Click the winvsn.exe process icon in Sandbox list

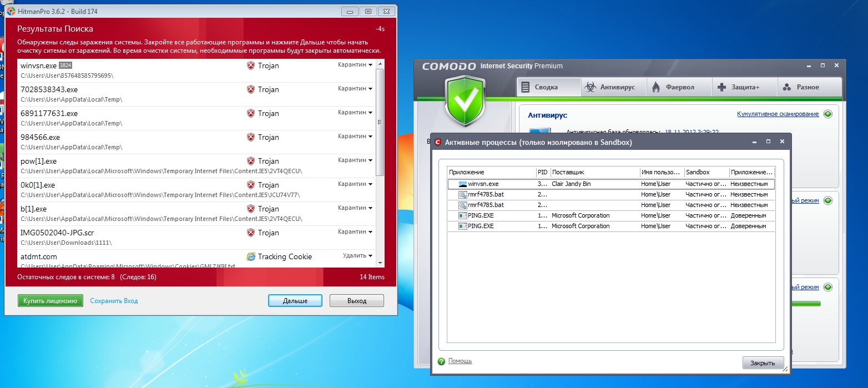tap(463, 184)
